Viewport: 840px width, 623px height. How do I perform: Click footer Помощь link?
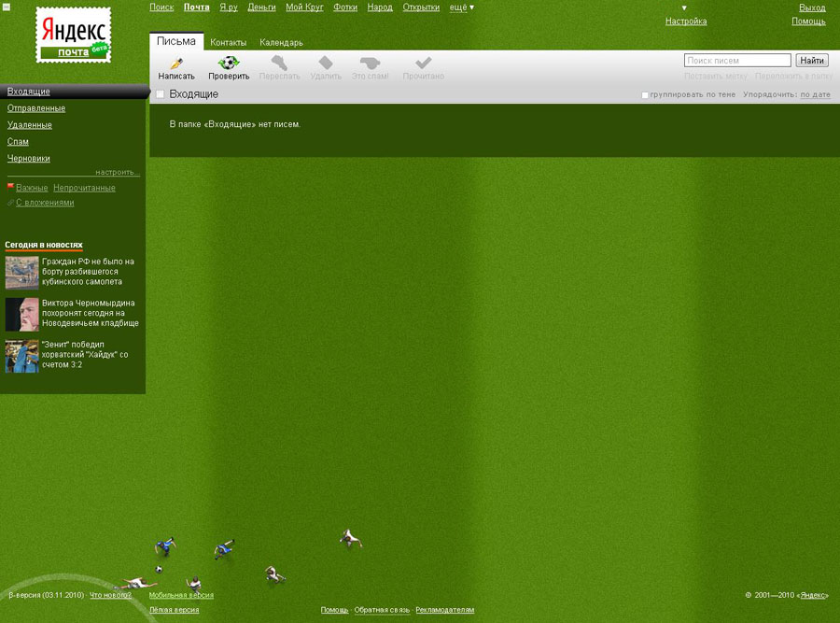pos(334,610)
